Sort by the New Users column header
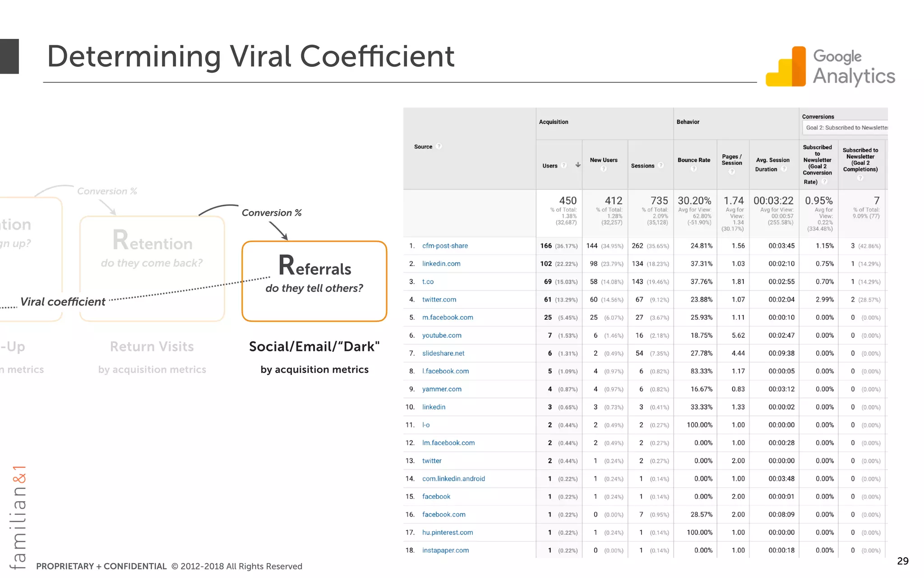 click(x=604, y=160)
